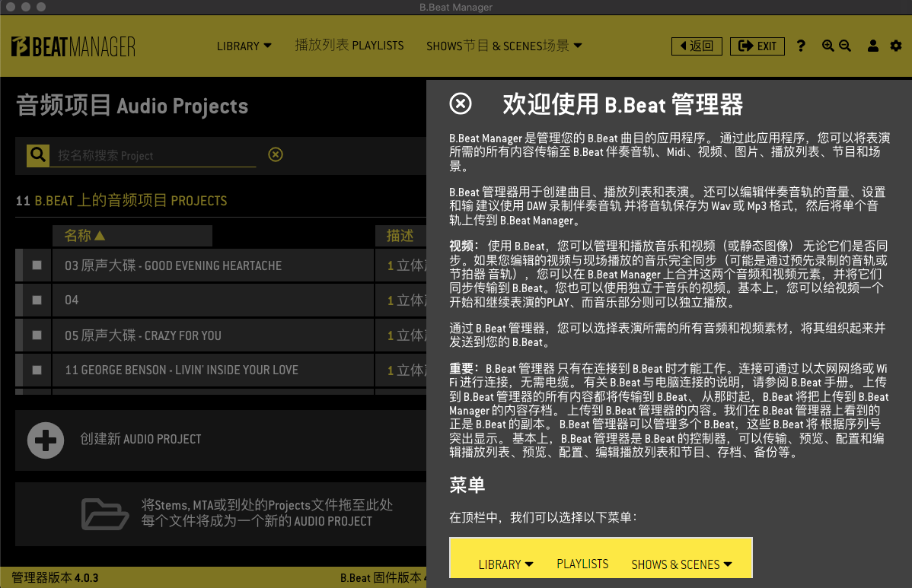Image resolution: width=912 pixels, height=588 pixels.
Task: Select project named 04
Action: (x=213, y=300)
